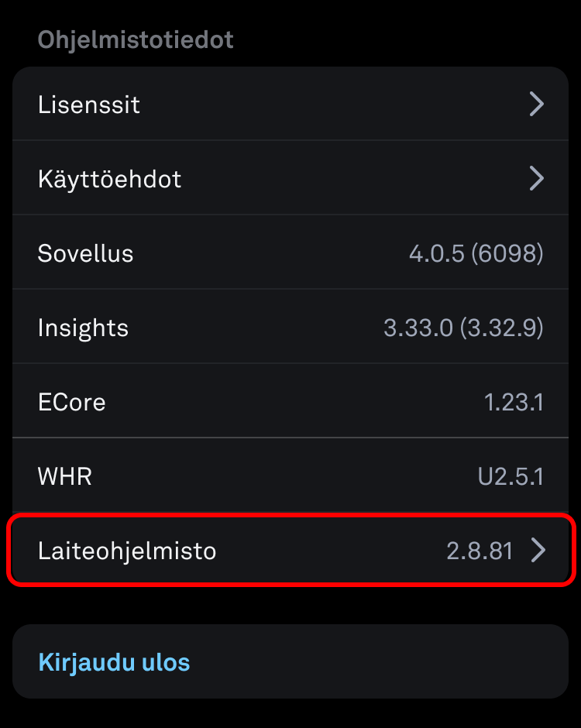Click the Sovellus version number 4.0.5
Viewport: 581px width, 728px height.
tap(435, 253)
